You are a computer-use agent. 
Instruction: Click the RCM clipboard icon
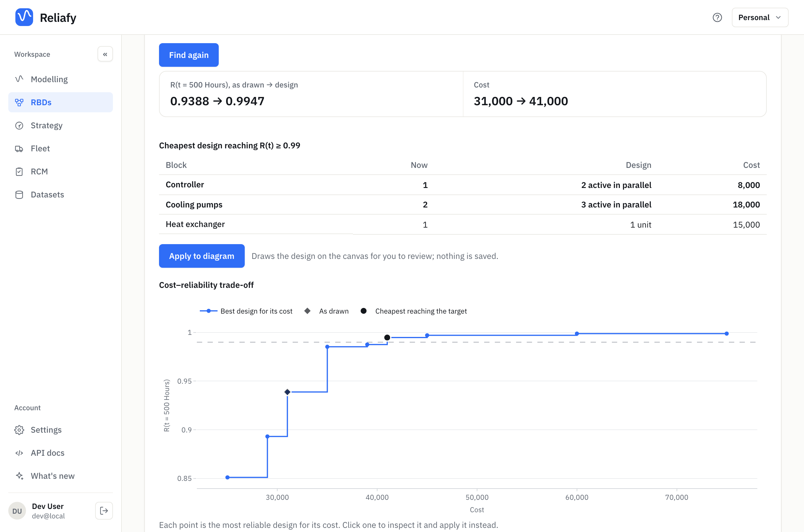[x=19, y=171]
